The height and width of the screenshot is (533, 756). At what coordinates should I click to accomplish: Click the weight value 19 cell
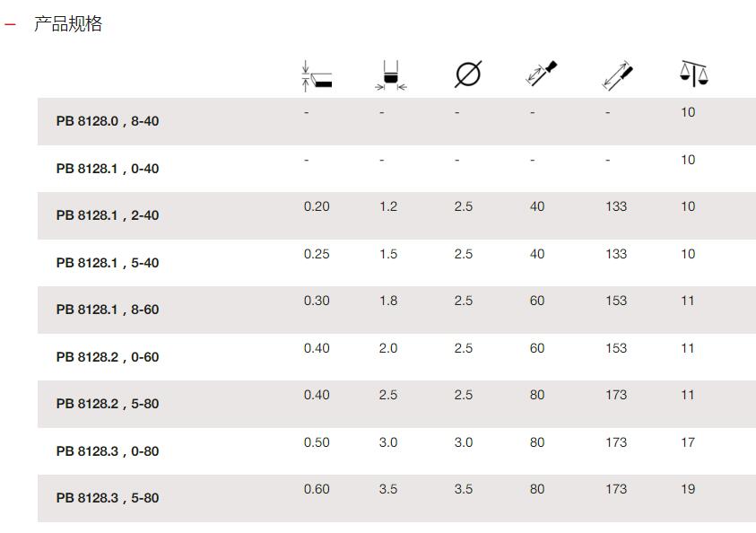pyautogui.click(x=688, y=489)
